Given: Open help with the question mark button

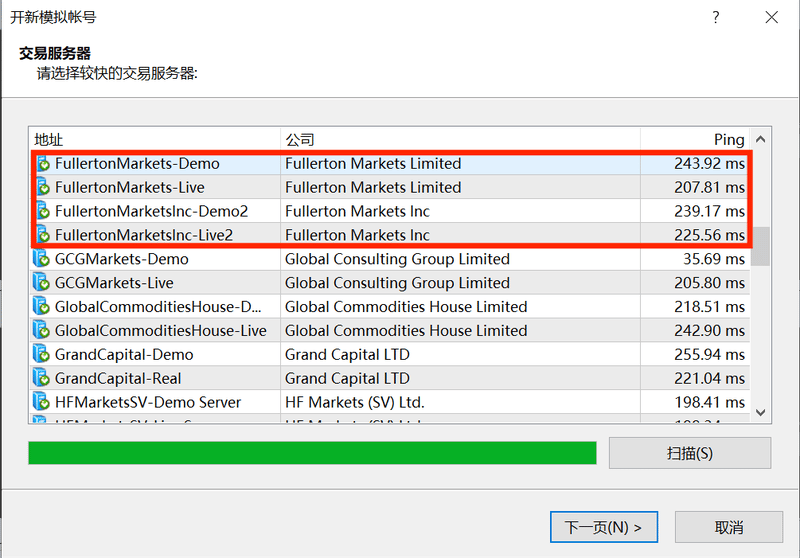Looking at the screenshot, I should [x=716, y=18].
